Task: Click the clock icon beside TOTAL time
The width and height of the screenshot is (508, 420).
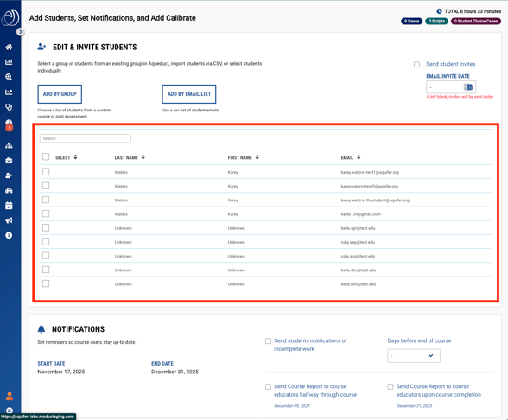Action: (439, 11)
